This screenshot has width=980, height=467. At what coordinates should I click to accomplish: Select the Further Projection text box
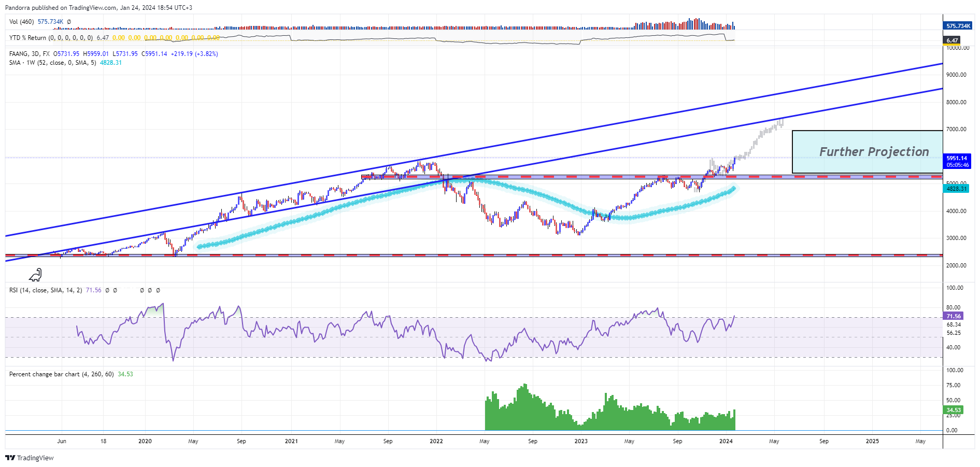(x=867, y=151)
